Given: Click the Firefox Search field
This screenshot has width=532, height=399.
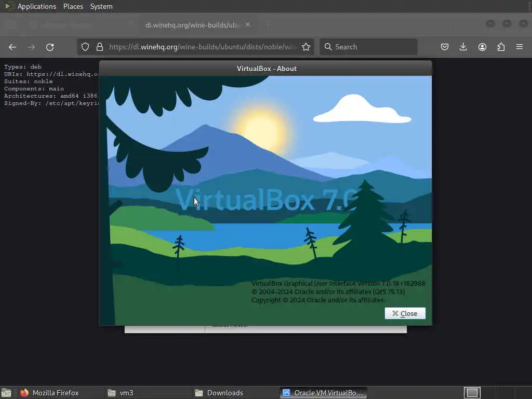Looking at the screenshot, I should coord(368,47).
